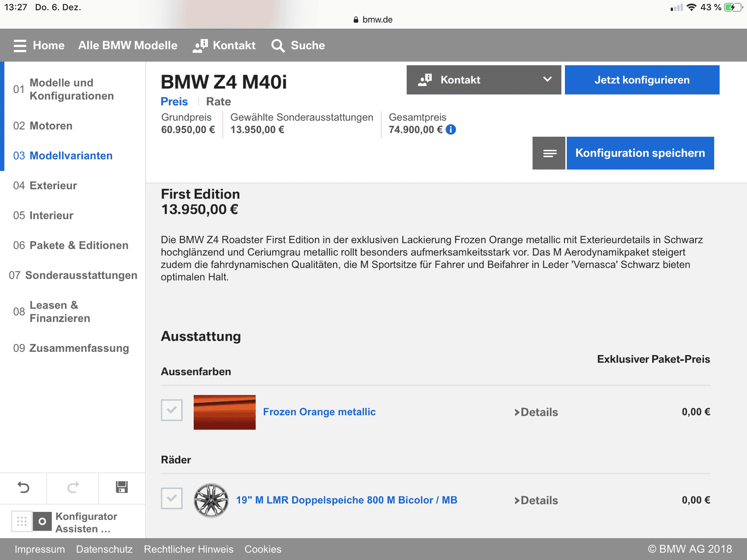Viewport: 747px width, 560px height.
Task: Tap the Wi-Fi status icon
Action: [692, 7]
